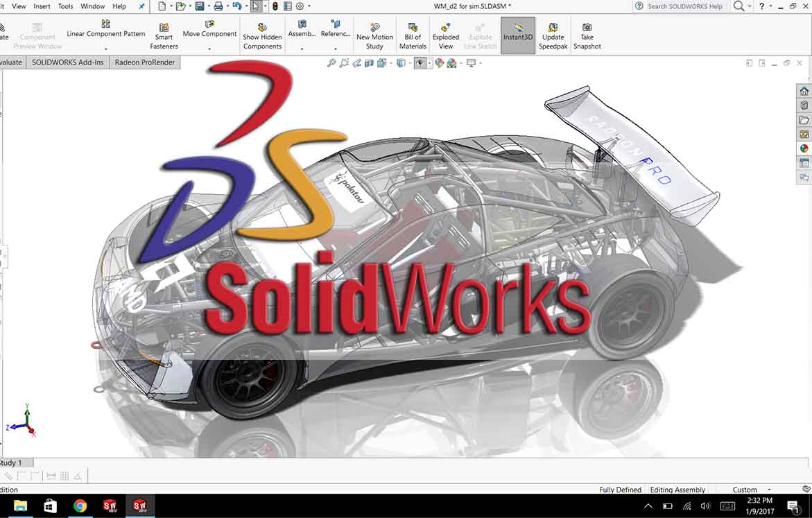Open the dropdown next to the Options gear

(x=309, y=6)
